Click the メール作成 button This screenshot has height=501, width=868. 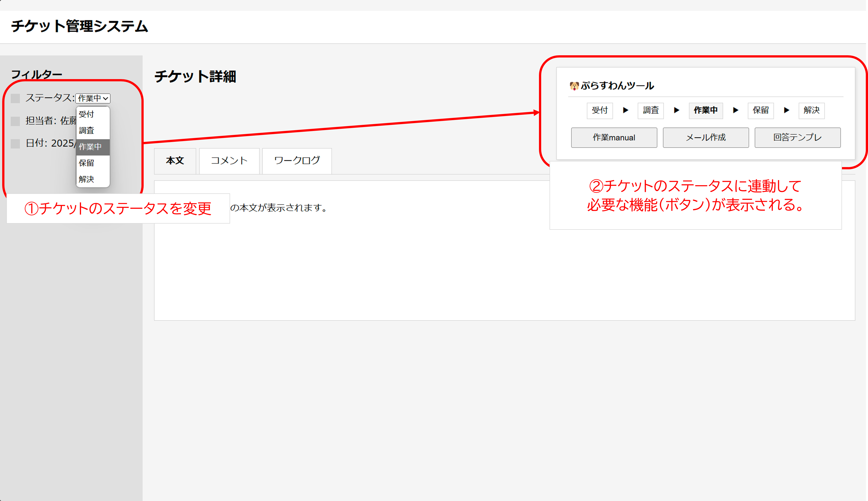pyautogui.click(x=706, y=137)
